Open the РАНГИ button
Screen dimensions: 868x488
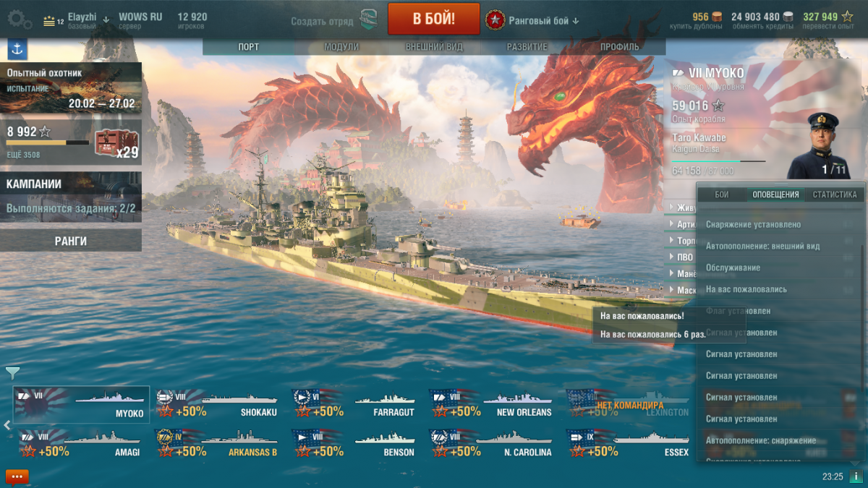(x=71, y=241)
